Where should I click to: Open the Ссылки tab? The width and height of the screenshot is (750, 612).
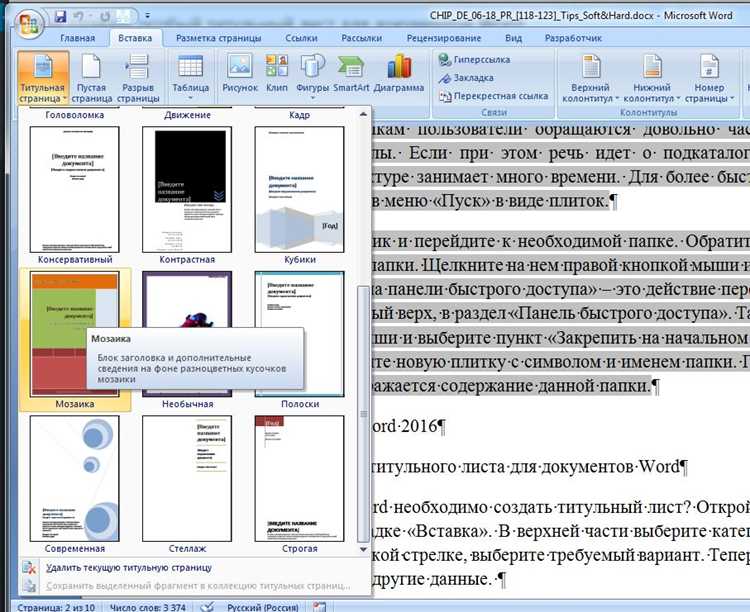[301, 38]
